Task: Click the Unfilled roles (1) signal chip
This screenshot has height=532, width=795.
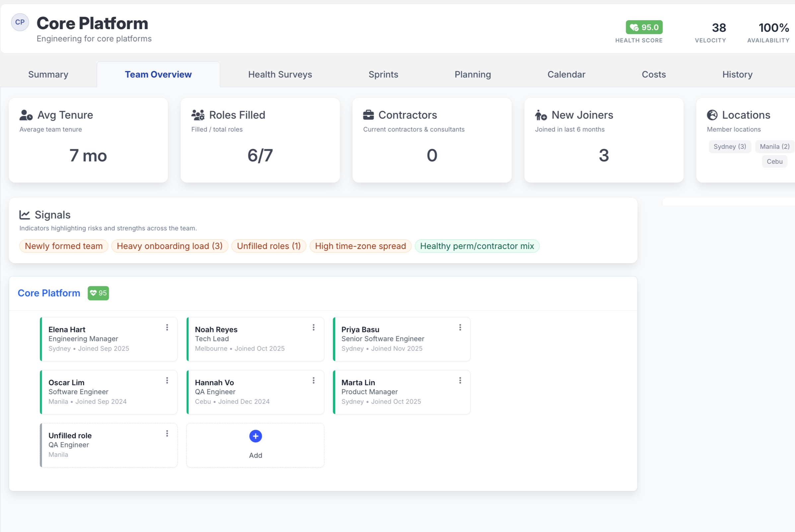Action: [269, 246]
